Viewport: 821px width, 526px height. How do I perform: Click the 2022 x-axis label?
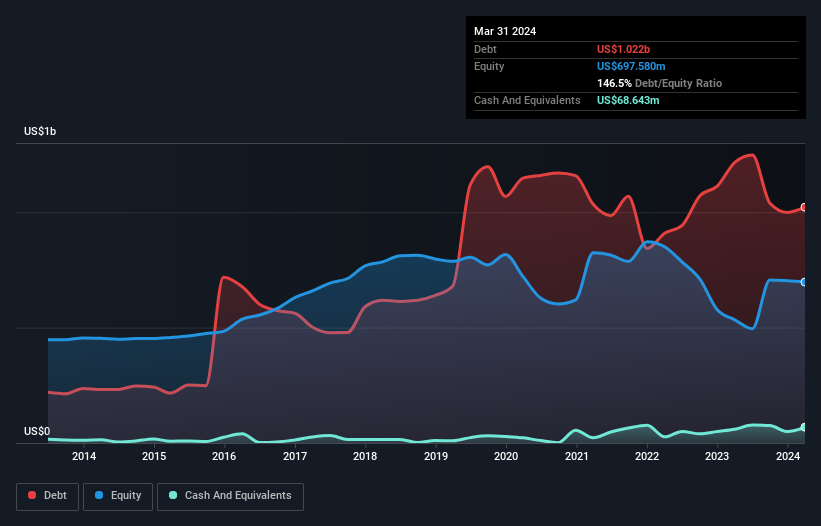pos(647,456)
